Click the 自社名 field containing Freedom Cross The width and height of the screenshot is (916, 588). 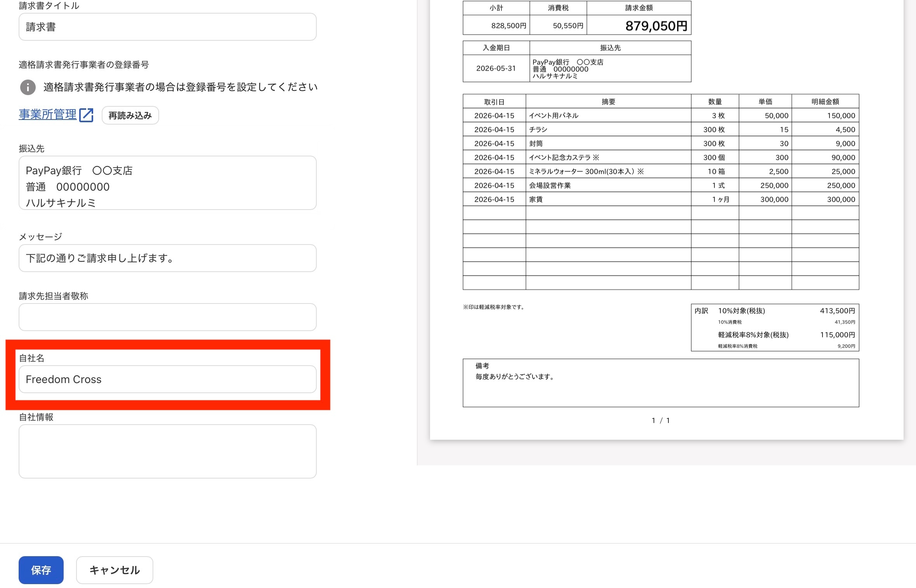point(167,379)
